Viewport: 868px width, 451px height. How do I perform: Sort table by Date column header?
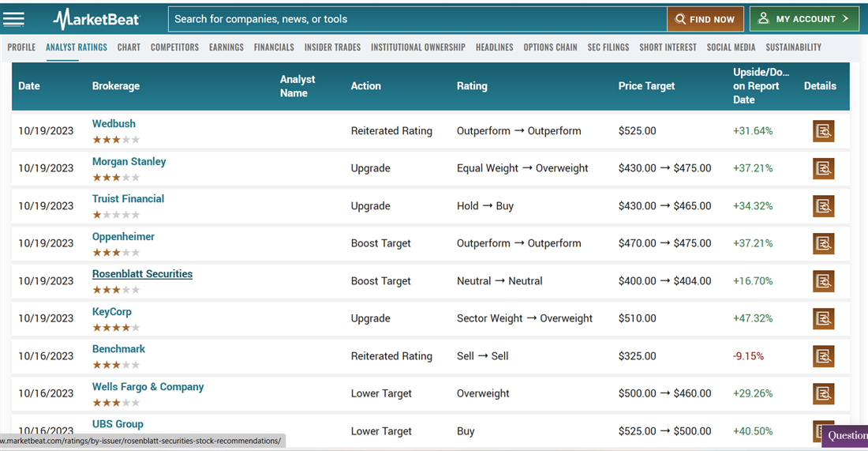coord(29,86)
